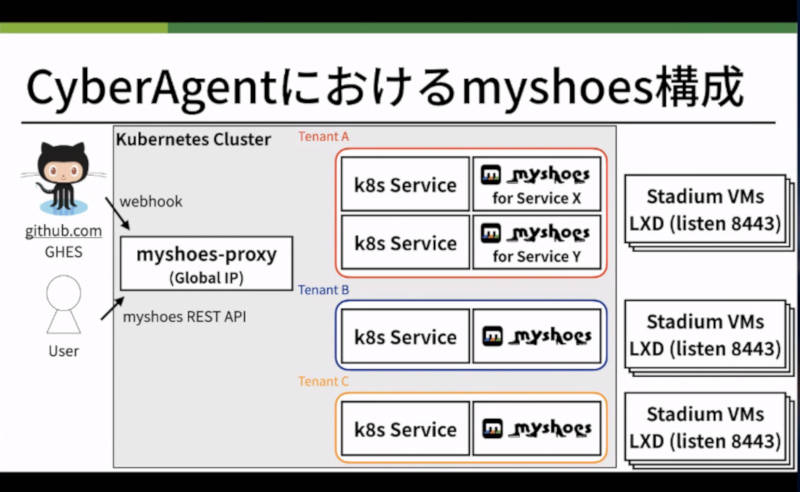Click the 'Kubernetes Cluster' label
The width and height of the screenshot is (800, 492).
point(193,139)
